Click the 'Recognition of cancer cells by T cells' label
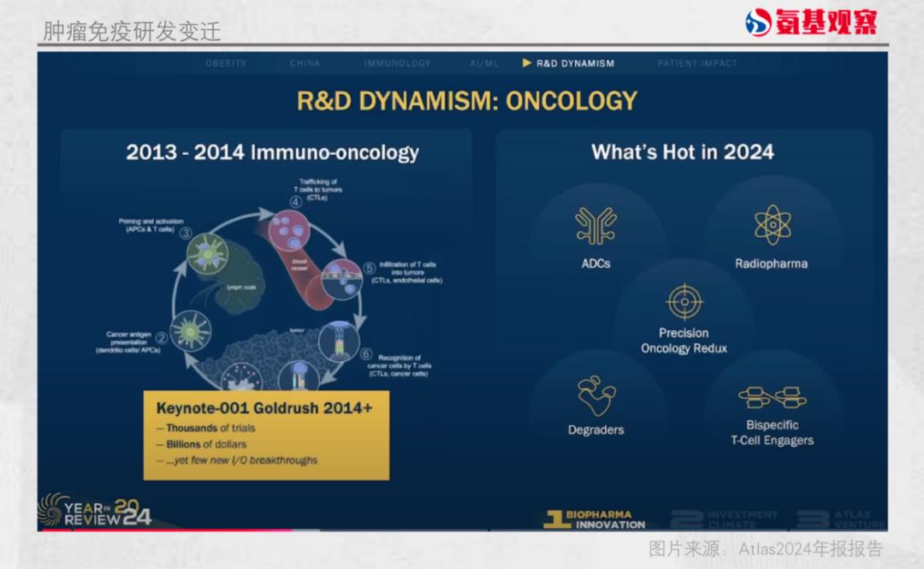Viewport: 924px width, 569px height. tap(400, 365)
